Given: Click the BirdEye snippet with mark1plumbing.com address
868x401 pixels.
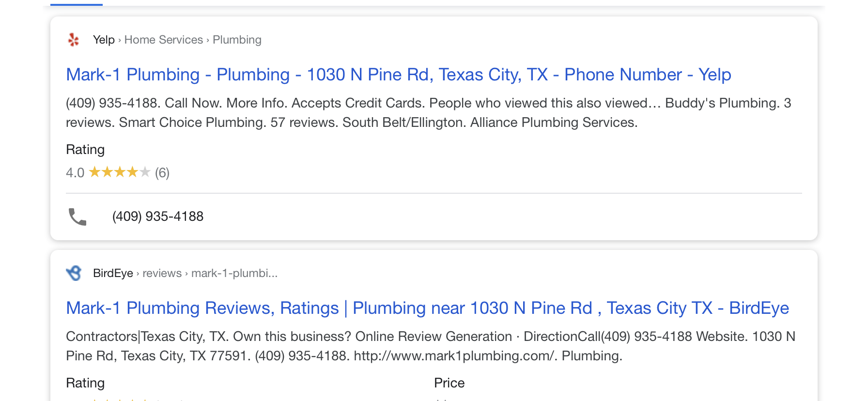Looking at the screenshot, I should [x=431, y=346].
